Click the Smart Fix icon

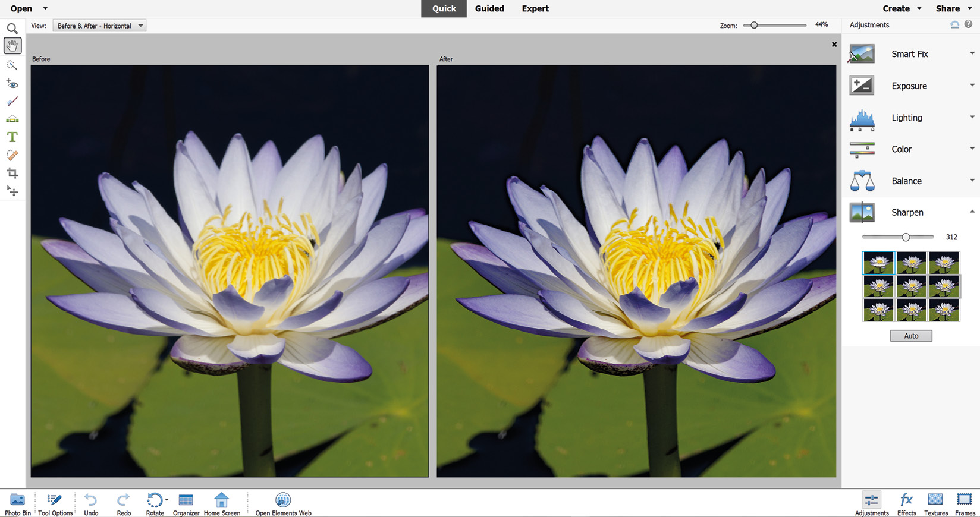[x=862, y=54]
